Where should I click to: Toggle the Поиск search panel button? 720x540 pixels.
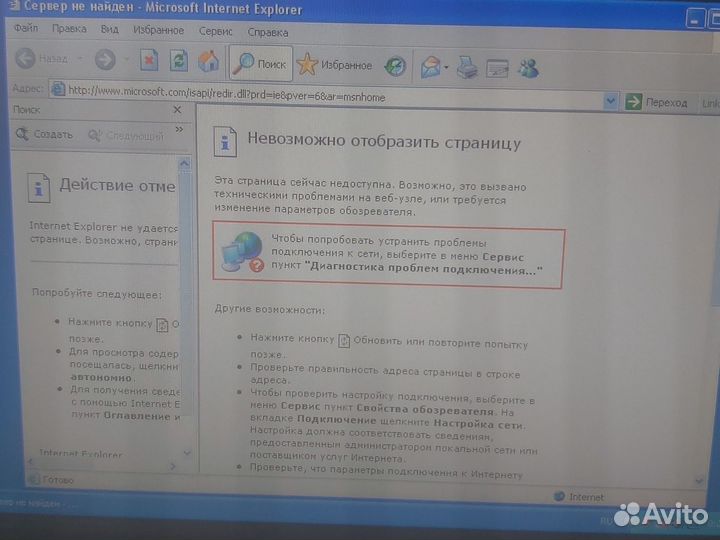coord(260,64)
